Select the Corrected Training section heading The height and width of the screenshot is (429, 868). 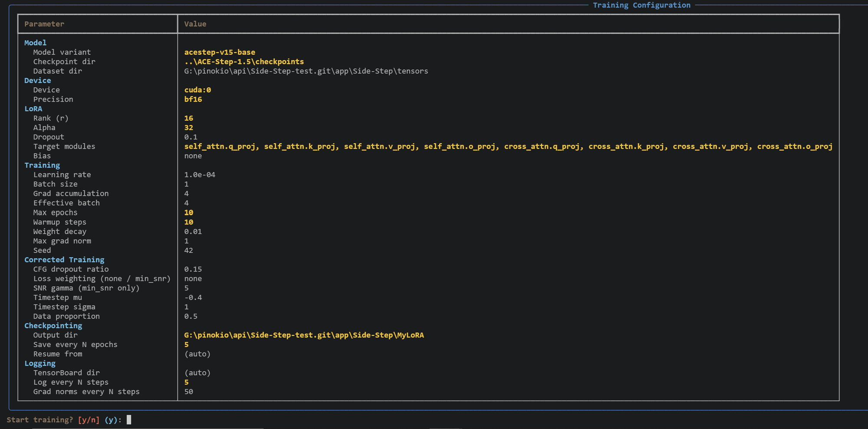(64, 260)
